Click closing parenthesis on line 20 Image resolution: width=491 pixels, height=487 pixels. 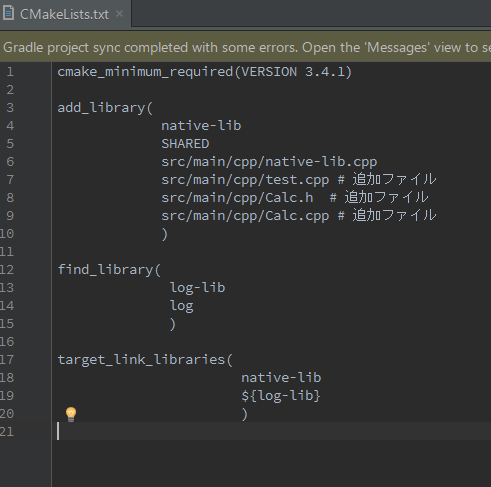coord(245,414)
